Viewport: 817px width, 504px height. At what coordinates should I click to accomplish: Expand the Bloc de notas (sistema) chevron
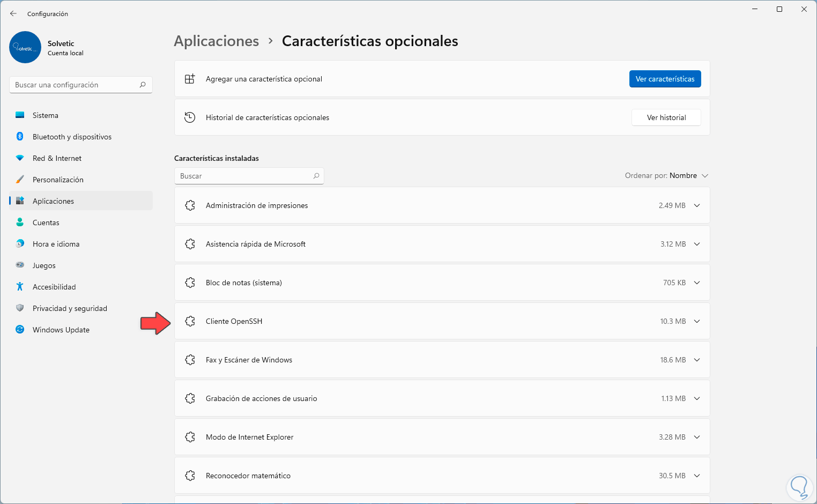pyautogui.click(x=697, y=283)
